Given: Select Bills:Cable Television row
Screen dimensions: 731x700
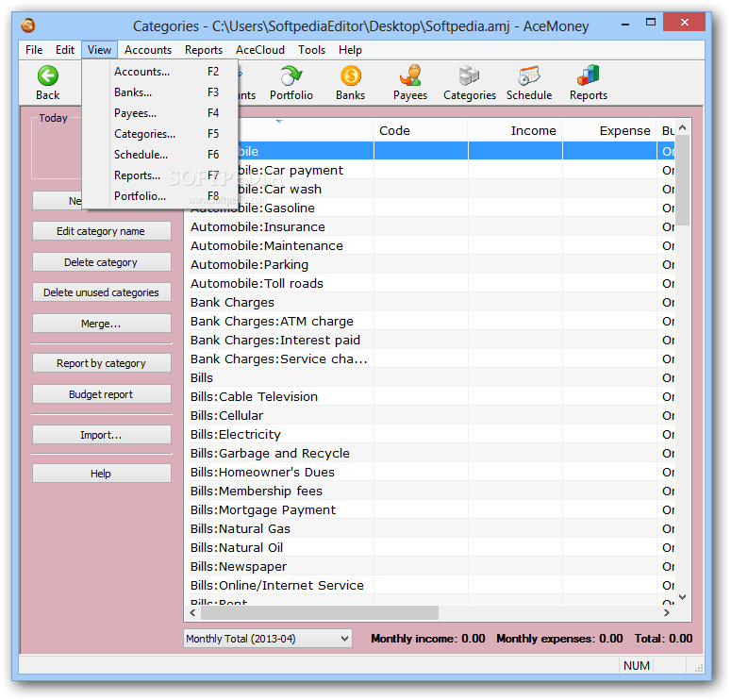Looking at the screenshot, I should point(429,397).
